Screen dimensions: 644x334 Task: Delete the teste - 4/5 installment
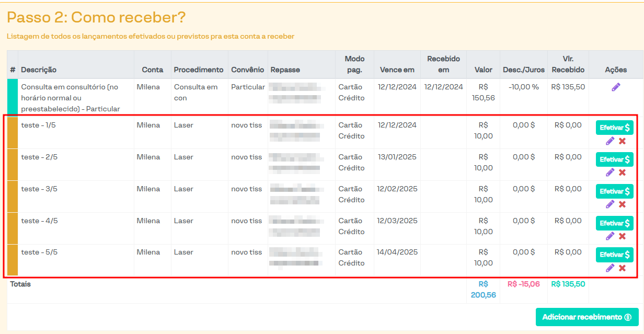click(x=622, y=236)
